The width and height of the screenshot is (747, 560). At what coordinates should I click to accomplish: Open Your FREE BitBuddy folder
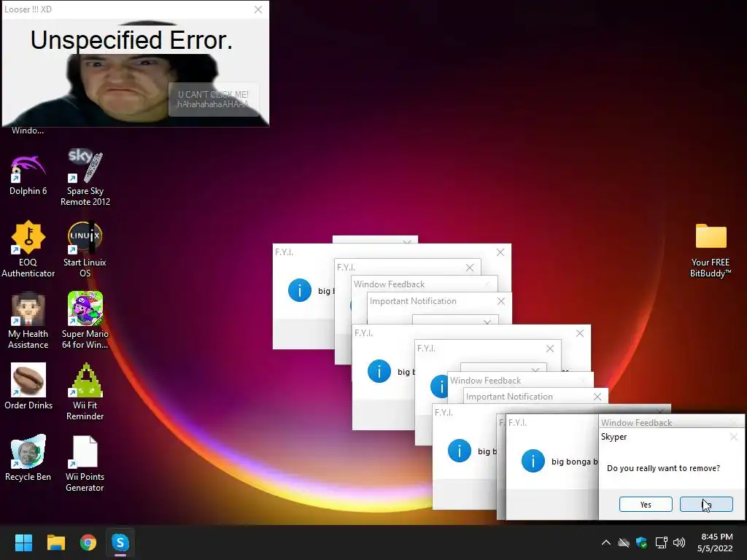(711, 251)
